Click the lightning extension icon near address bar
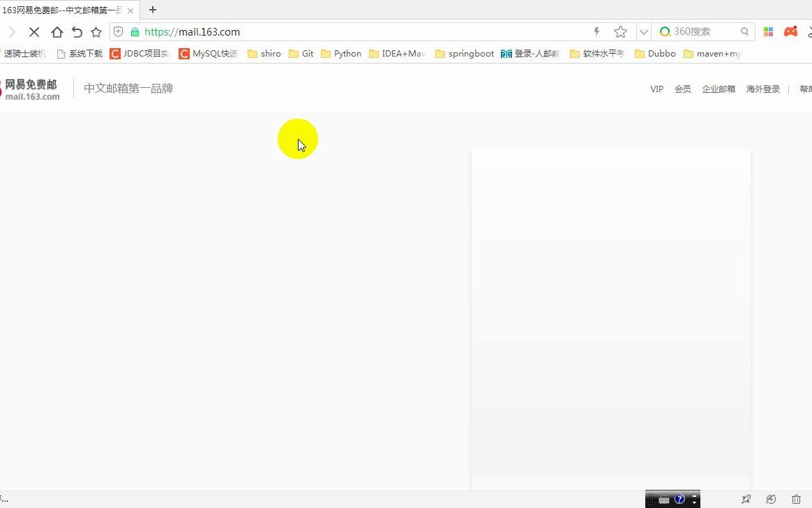This screenshot has width=812, height=508. tap(596, 32)
